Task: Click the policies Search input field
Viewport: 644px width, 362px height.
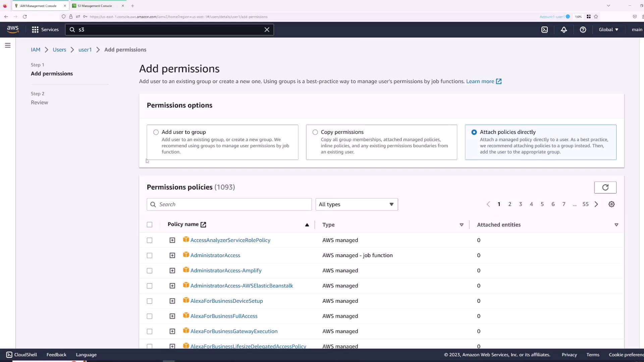Action: point(233,204)
